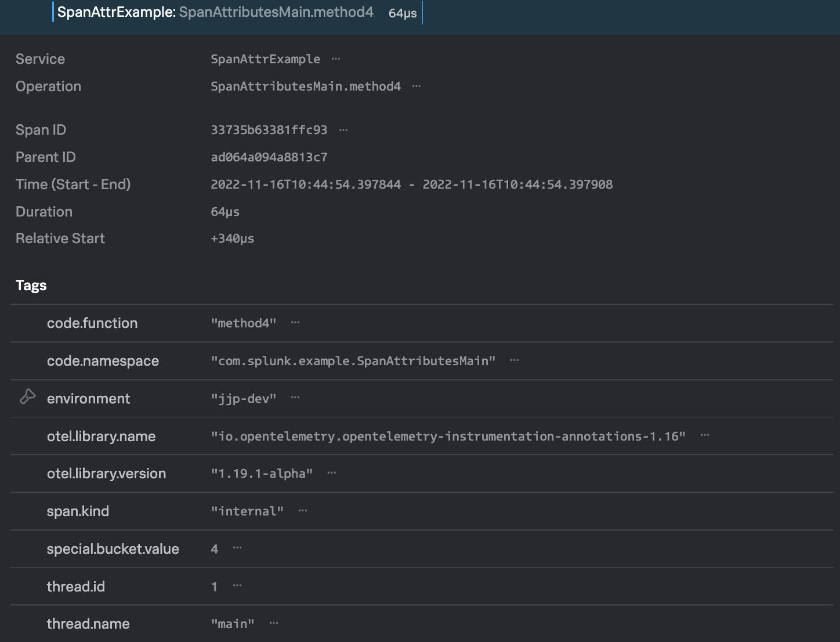This screenshot has height=642, width=840.
Task: Click the 64µs duration label in the header
Action: [403, 13]
